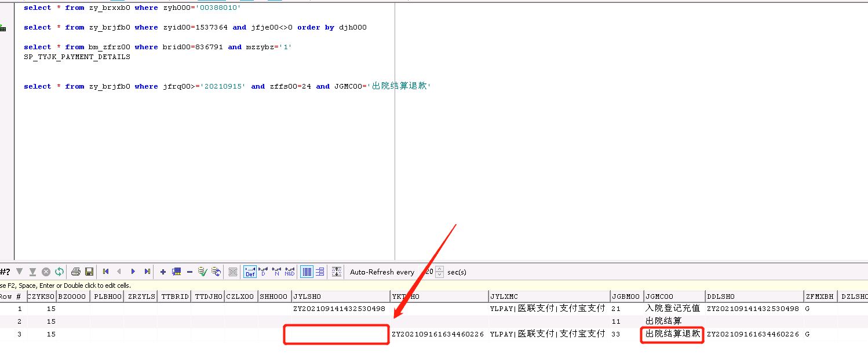Select the Def column header display mode
The width and height of the screenshot is (868, 355).
tap(250, 272)
